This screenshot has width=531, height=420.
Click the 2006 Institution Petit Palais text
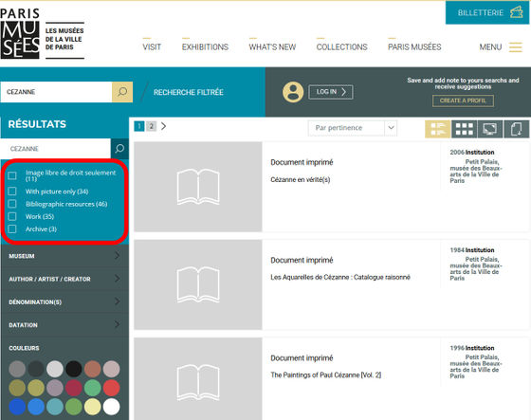pos(476,166)
